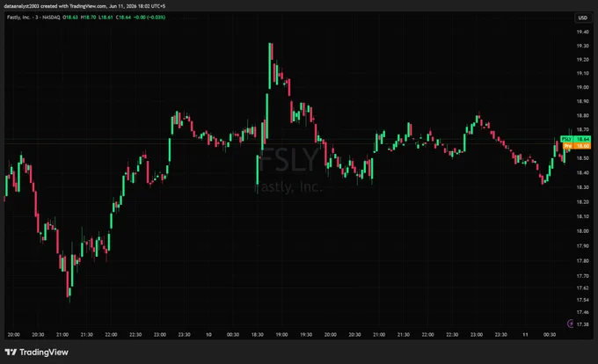The width and height of the screenshot is (598, 364).
Task: Click the 17.38 price axis label
Action: 582,324
